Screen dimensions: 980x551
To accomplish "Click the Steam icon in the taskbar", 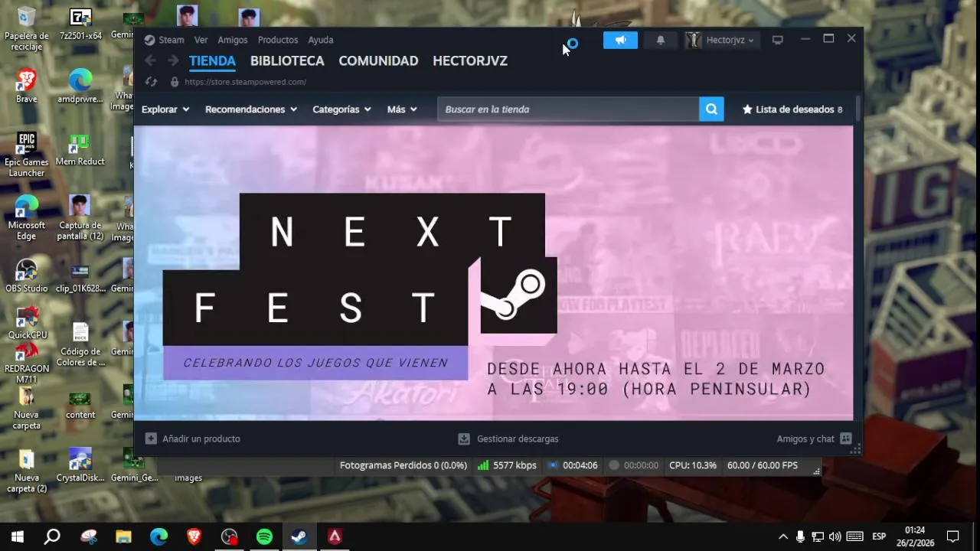I will pos(299,536).
